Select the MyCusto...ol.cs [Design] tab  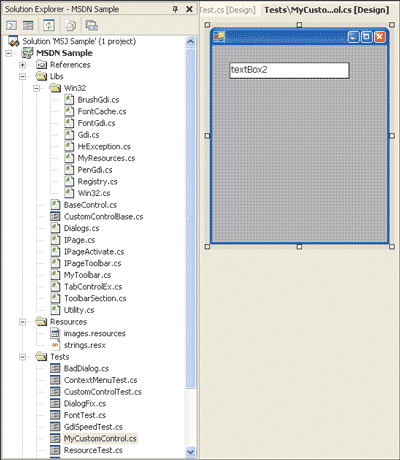click(x=326, y=10)
